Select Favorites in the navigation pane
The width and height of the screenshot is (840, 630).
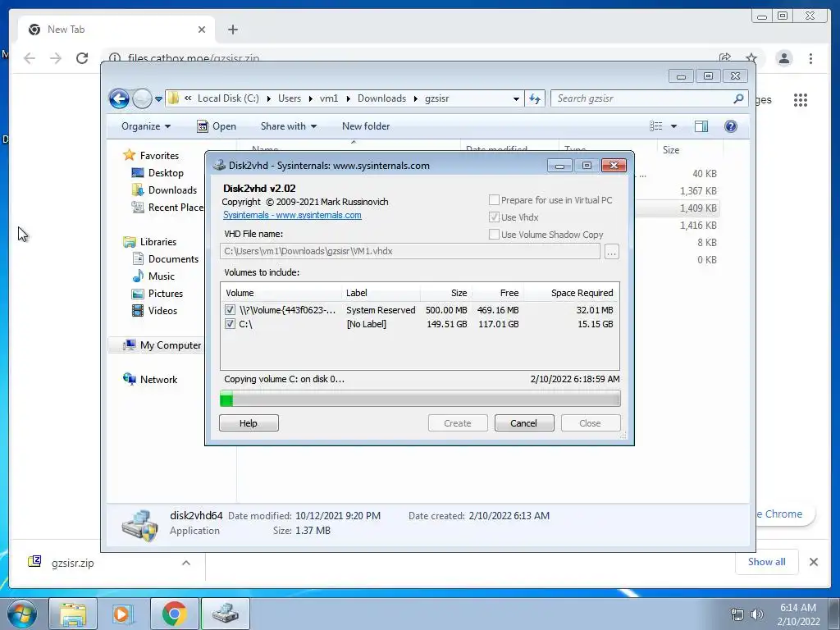click(x=159, y=155)
